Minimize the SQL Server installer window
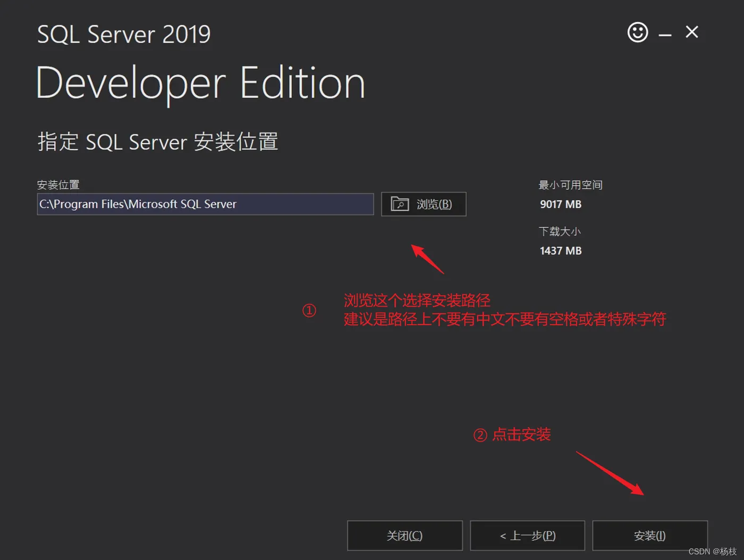 click(665, 35)
